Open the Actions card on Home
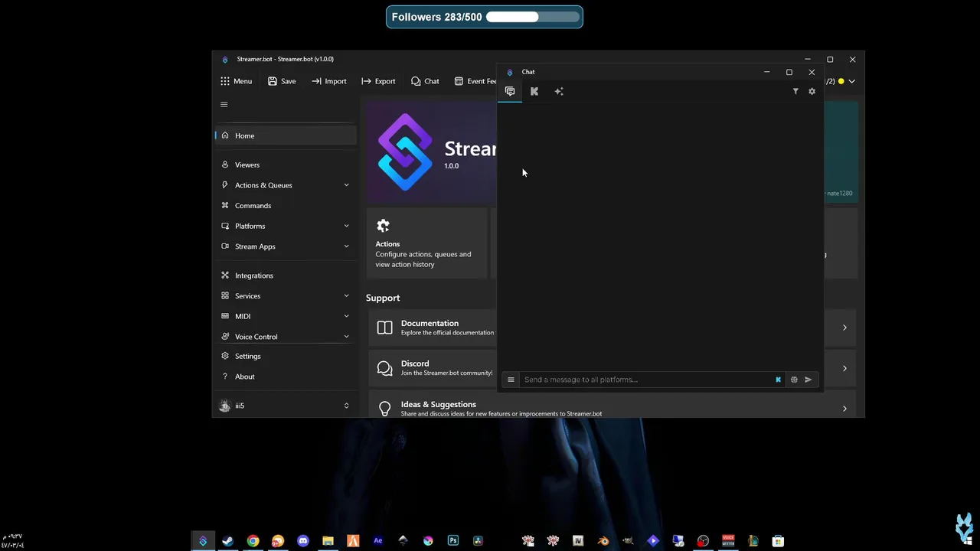Screen dimensions: 980x551 tap(427, 243)
